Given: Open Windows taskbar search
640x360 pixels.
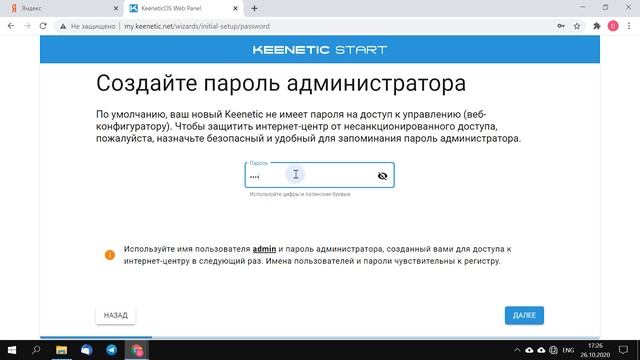Looking at the screenshot, I should pos(36,350).
